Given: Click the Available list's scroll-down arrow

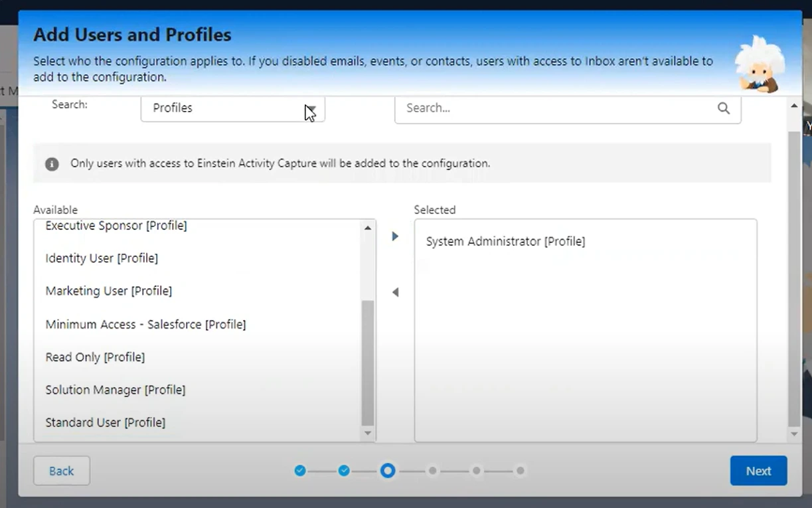Looking at the screenshot, I should click(368, 434).
